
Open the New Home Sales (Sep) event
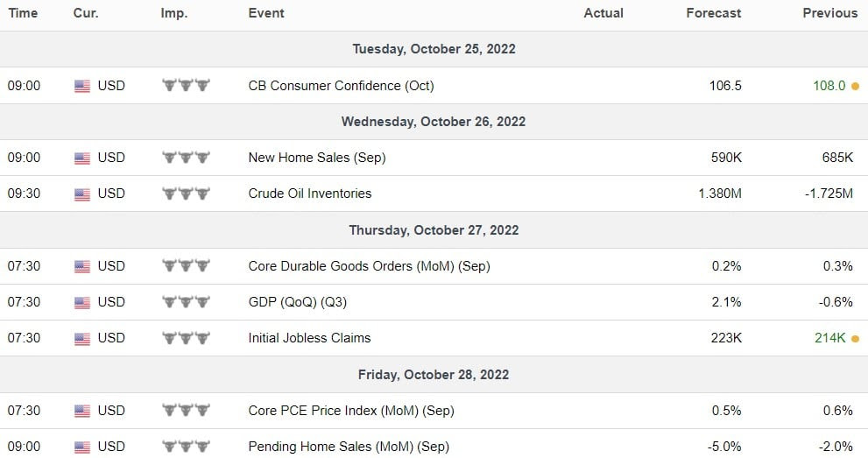coord(317,158)
